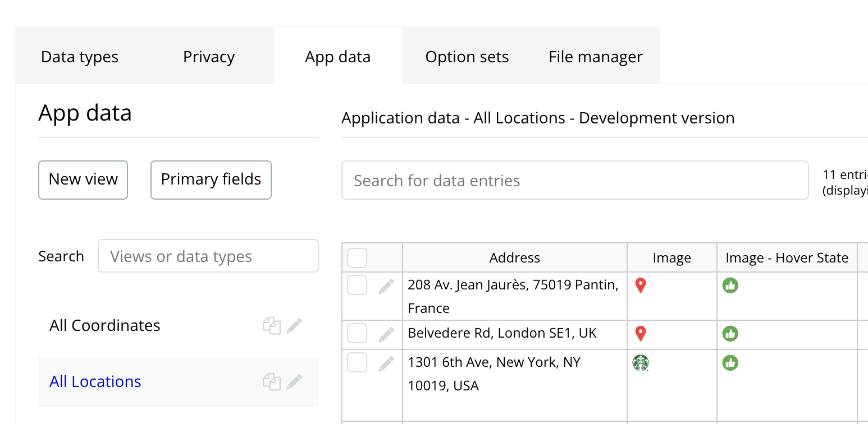Click the edit pencil beside All Locations
The height and width of the screenshot is (424, 868).
[294, 382]
